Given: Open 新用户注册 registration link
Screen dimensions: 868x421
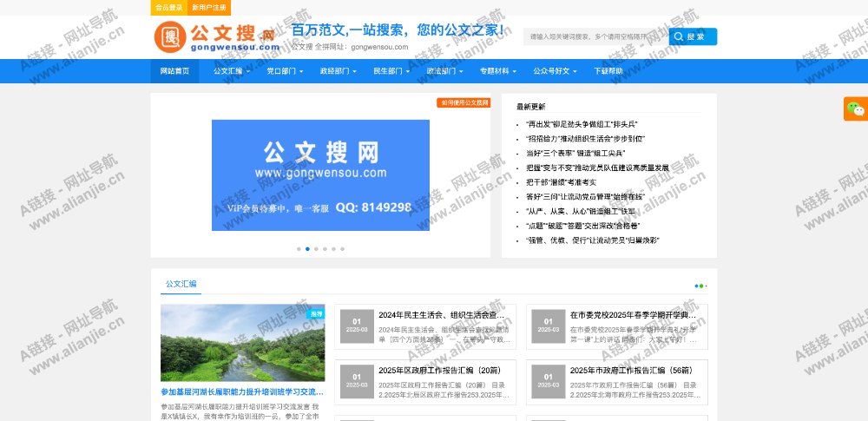Looking at the screenshot, I should coord(209,8).
